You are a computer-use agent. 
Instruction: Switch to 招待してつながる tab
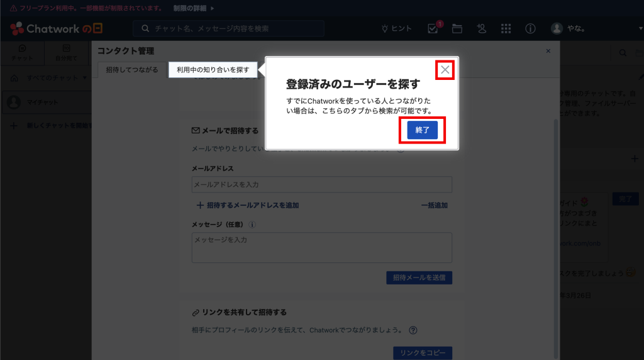click(x=132, y=70)
